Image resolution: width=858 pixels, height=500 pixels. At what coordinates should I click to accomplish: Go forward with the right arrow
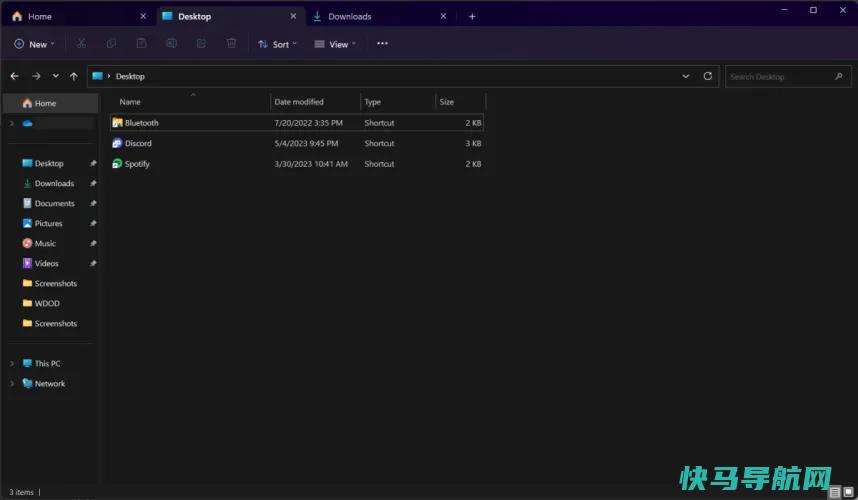coord(36,76)
